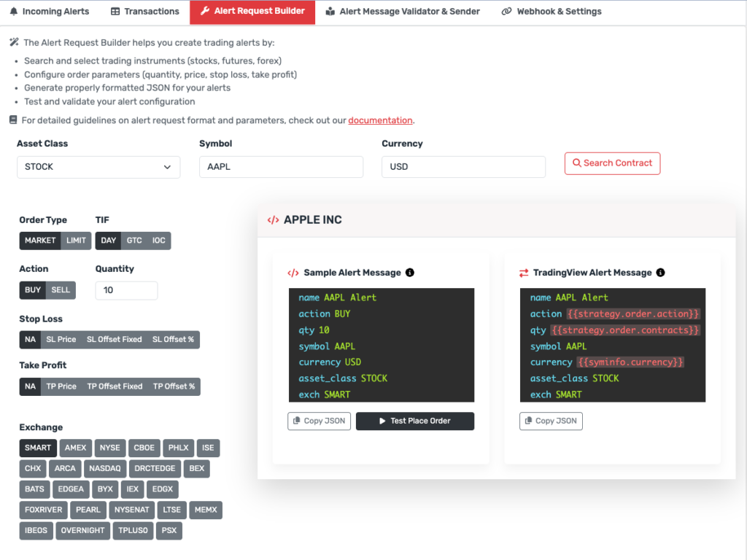Click the bell icon beside Incoming Alerts
747x560 pixels.
[x=14, y=12]
